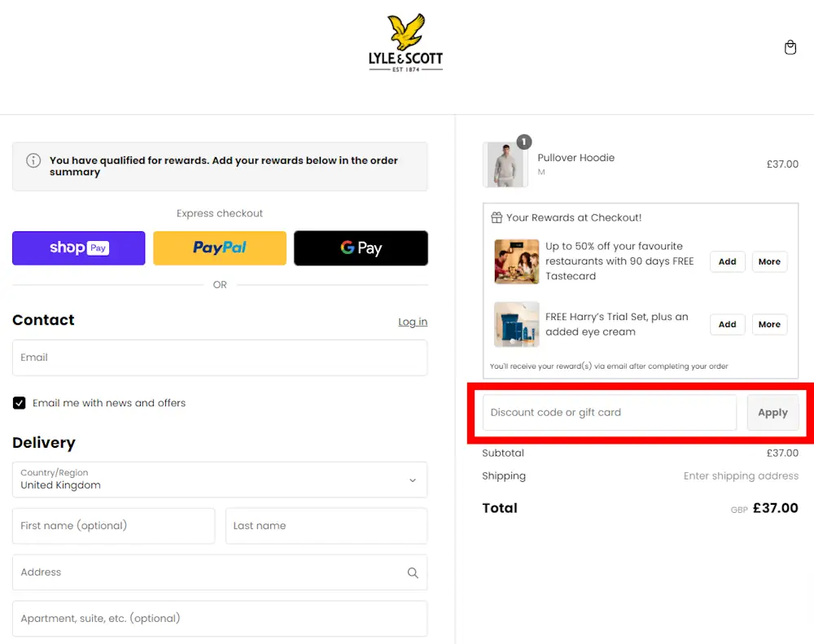Click the 'Pullover Hoodie' product name

tap(575, 157)
